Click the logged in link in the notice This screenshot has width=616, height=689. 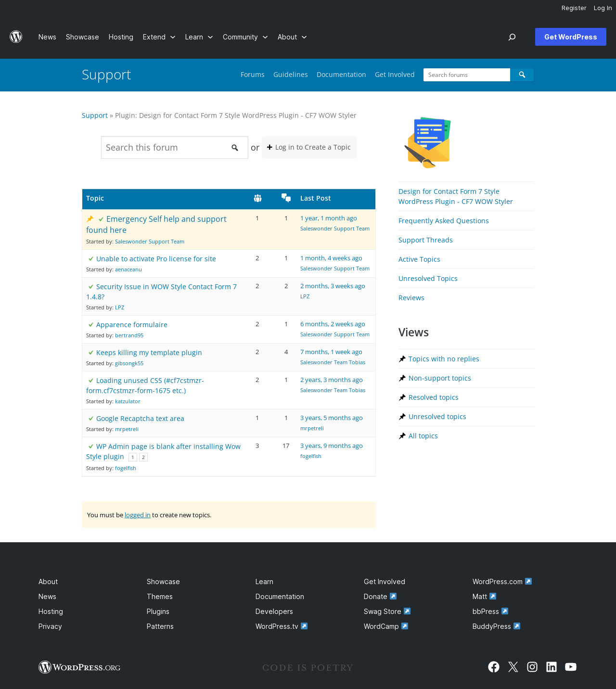pos(138,515)
